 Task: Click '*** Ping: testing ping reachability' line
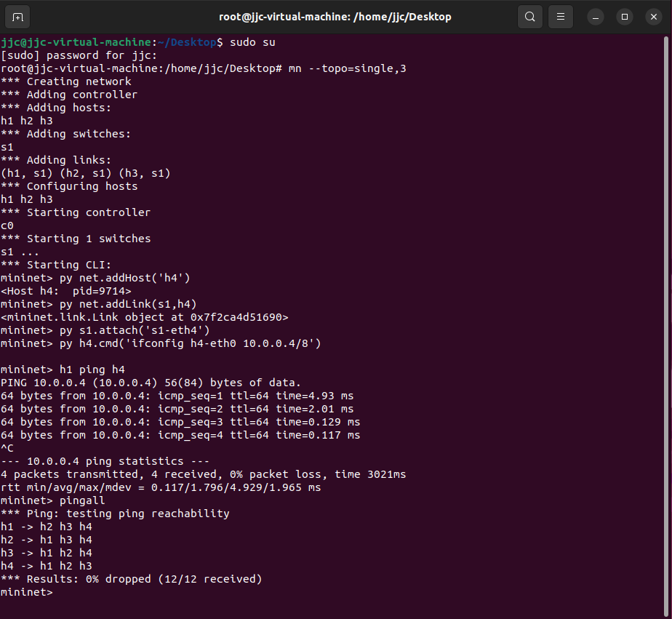115,514
